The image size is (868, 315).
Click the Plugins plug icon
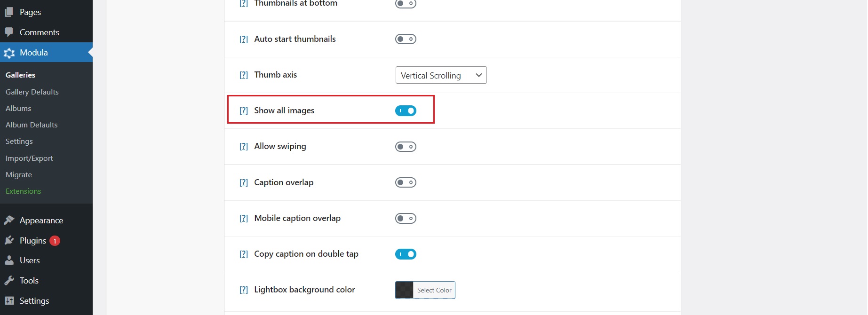click(9, 241)
